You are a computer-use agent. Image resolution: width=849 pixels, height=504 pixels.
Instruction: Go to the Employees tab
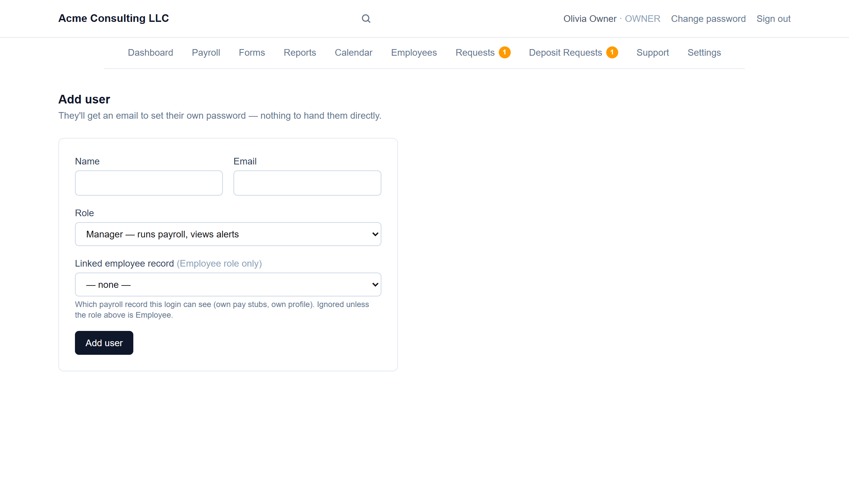414,53
